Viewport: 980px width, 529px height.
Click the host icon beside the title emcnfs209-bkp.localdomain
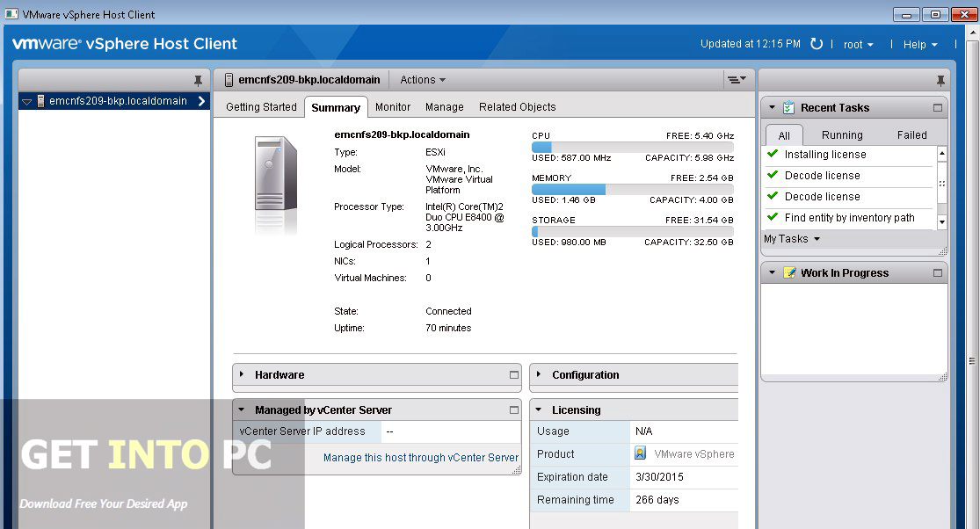pyautogui.click(x=229, y=80)
